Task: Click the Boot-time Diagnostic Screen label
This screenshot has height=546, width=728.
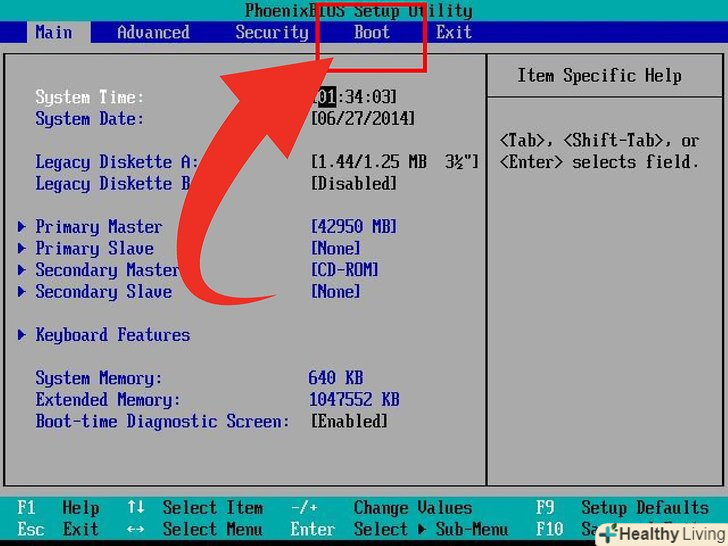Action: point(162,421)
